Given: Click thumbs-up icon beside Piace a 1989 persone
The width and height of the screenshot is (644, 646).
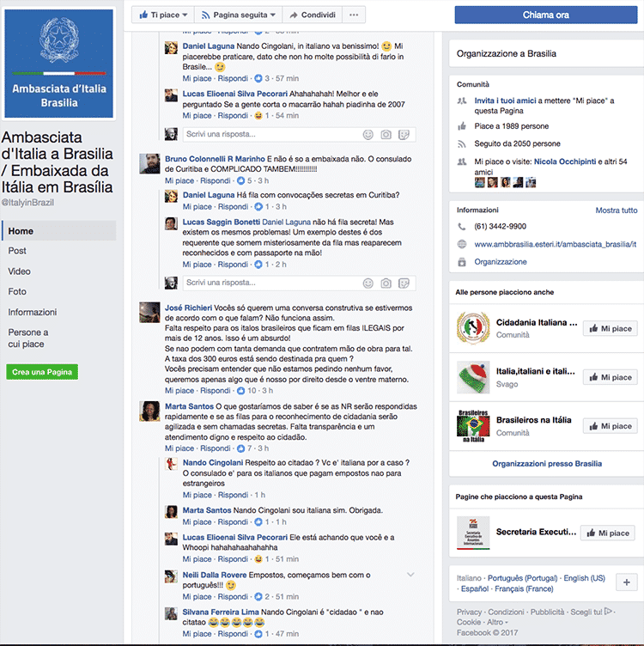Looking at the screenshot, I should pos(462,126).
